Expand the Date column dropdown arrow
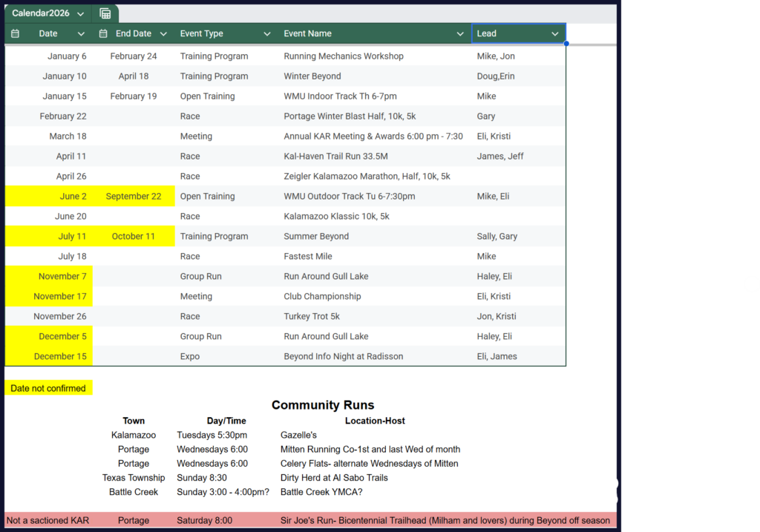The height and width of the screenshot is (532, 760). click(82, 33)
